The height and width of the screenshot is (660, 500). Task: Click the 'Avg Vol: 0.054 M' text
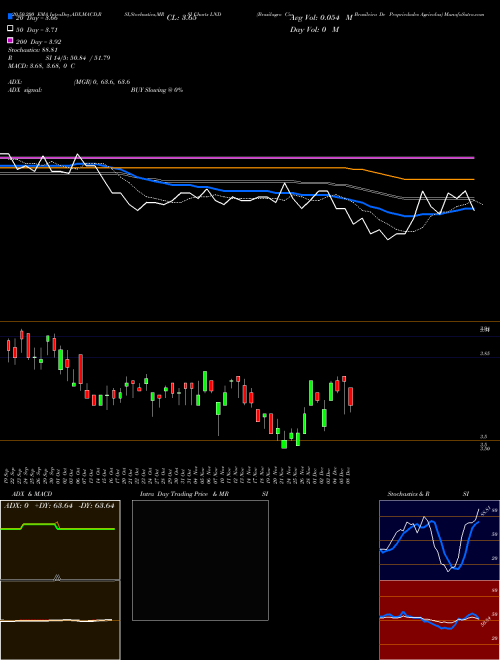tap(321, 18)
